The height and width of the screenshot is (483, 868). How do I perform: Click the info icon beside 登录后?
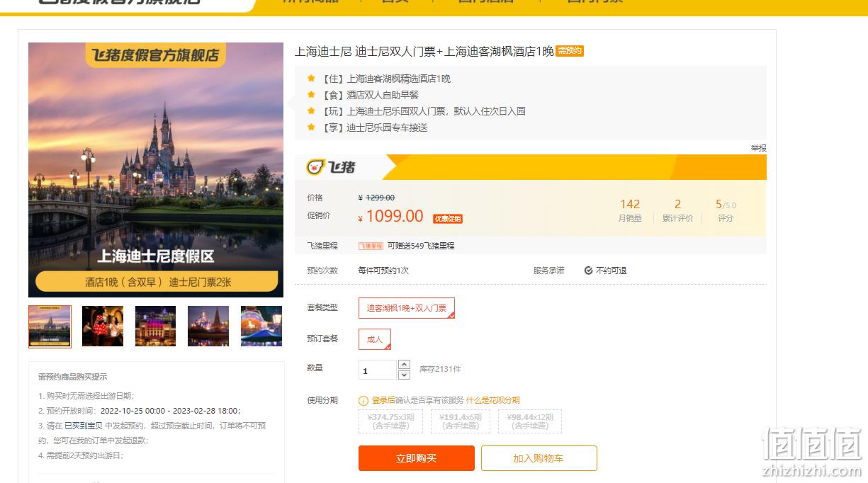point(363,400)
